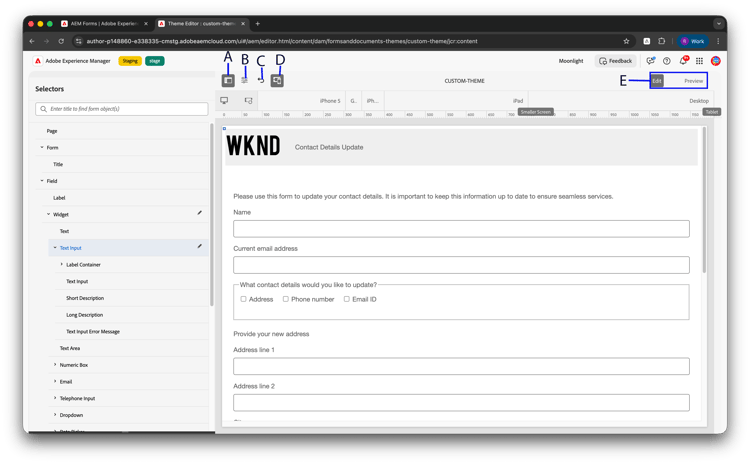Viewport: 750px width, 464px height.
Task: Close the Theme Editor browser tab
Action: click(x=243, y=23)
